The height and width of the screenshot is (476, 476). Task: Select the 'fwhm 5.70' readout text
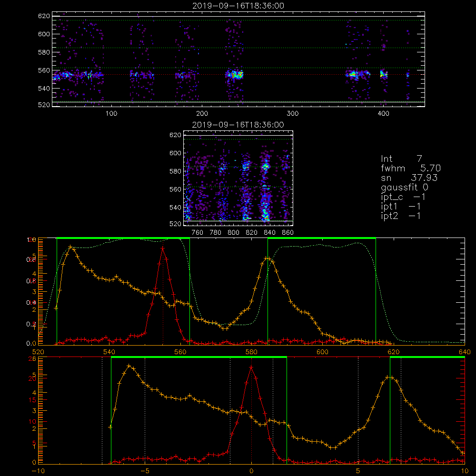coord(411,168)
